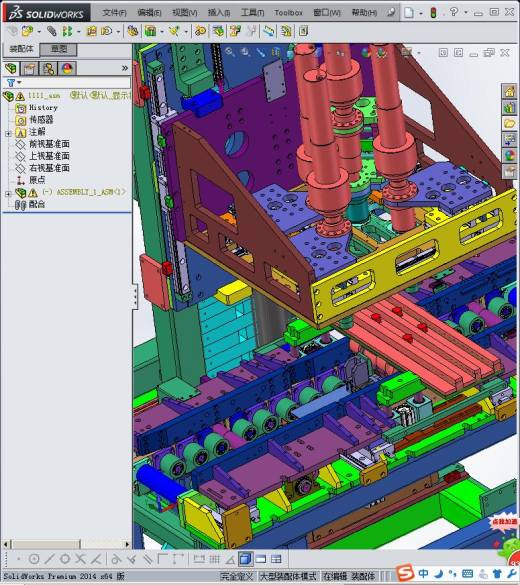Switch to the 草图 tab

click(x=59, y=49)
